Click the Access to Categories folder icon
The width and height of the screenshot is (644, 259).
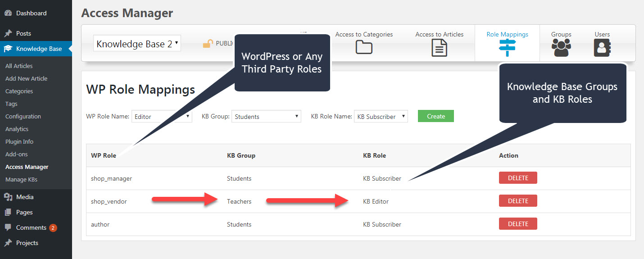(x=364, y=47)
